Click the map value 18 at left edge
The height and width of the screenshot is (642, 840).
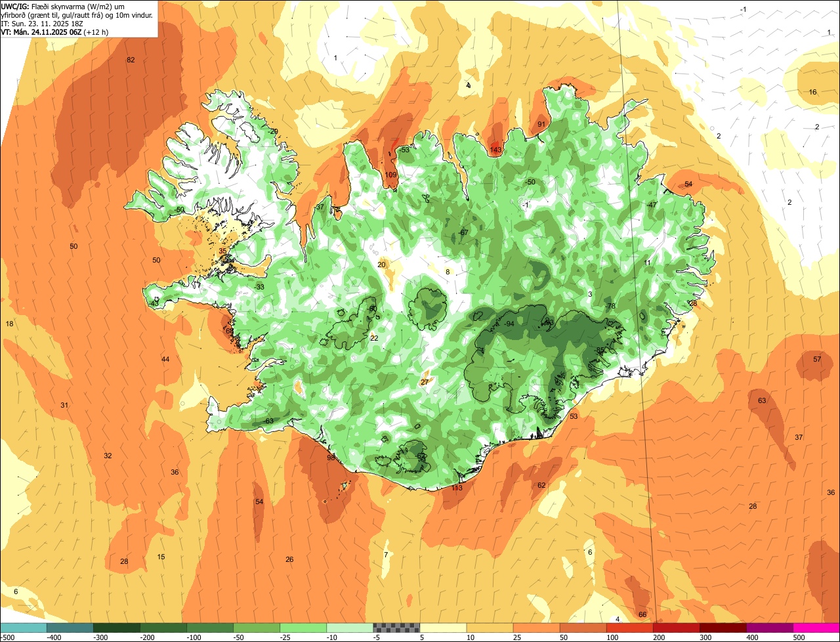(9, 324)
